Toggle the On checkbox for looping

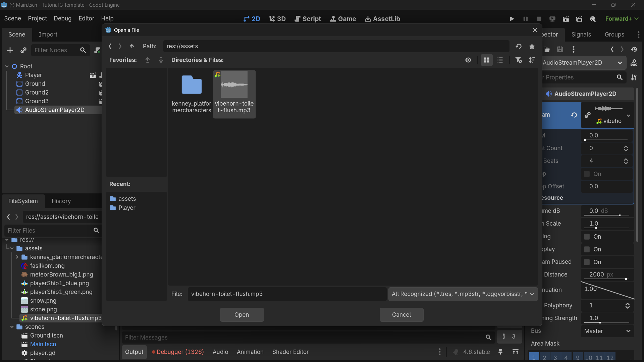click(587, 174)
